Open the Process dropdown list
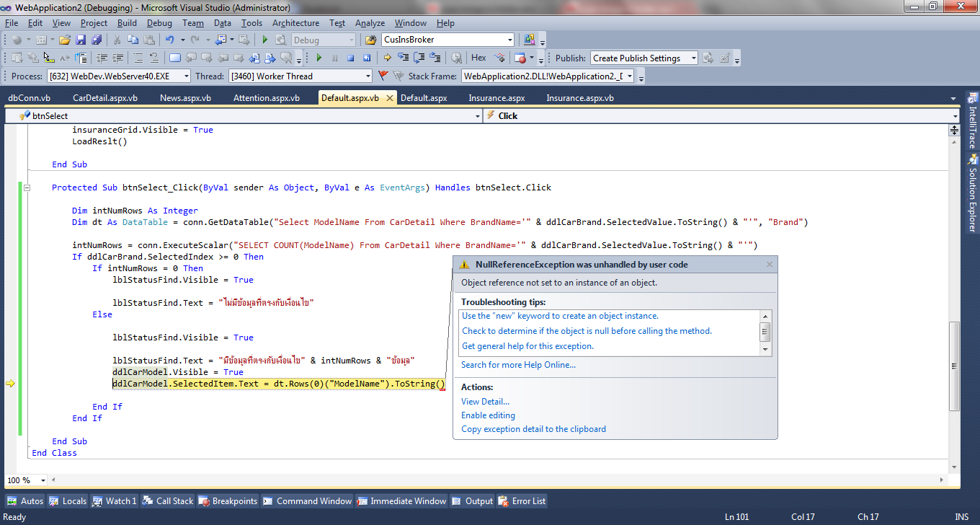 [x=186, y=76]
